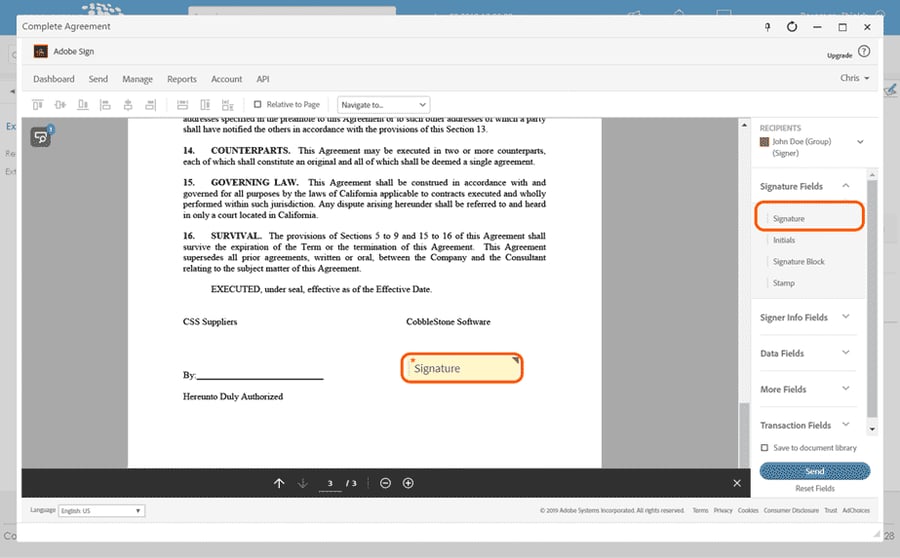900x558 pixels.
Task: Select the Signature field on the document
Action: [461, 368]
